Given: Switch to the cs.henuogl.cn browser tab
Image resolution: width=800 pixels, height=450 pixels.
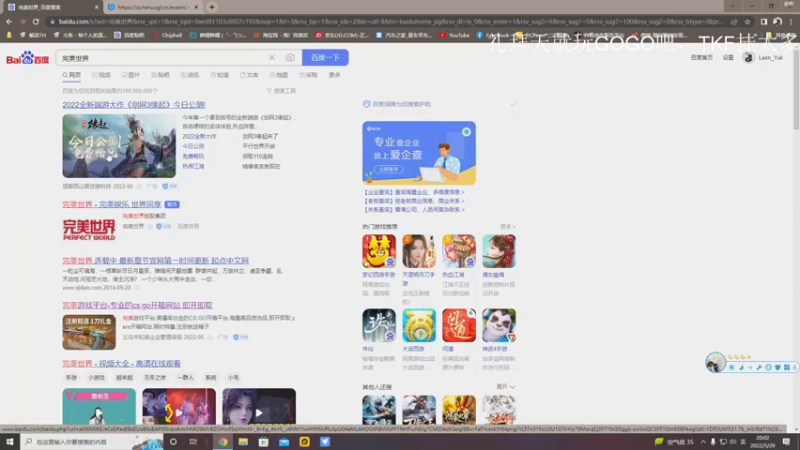Looking at the screenshot, I should (x=151, y=7).
